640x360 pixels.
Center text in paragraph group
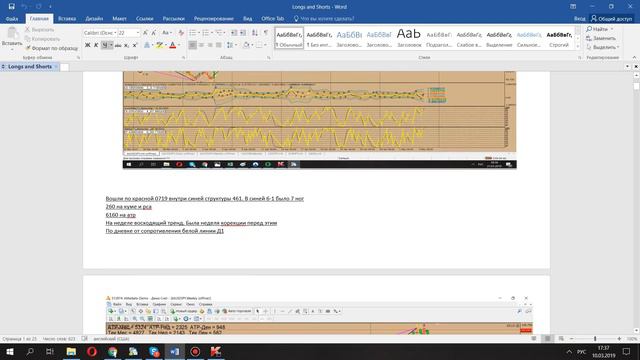(x=201, y=45)
